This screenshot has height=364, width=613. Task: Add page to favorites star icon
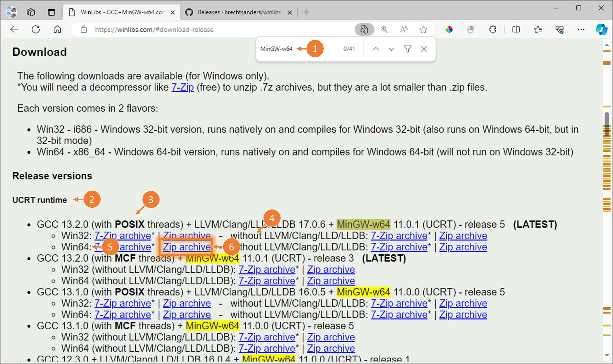(423, 29)
